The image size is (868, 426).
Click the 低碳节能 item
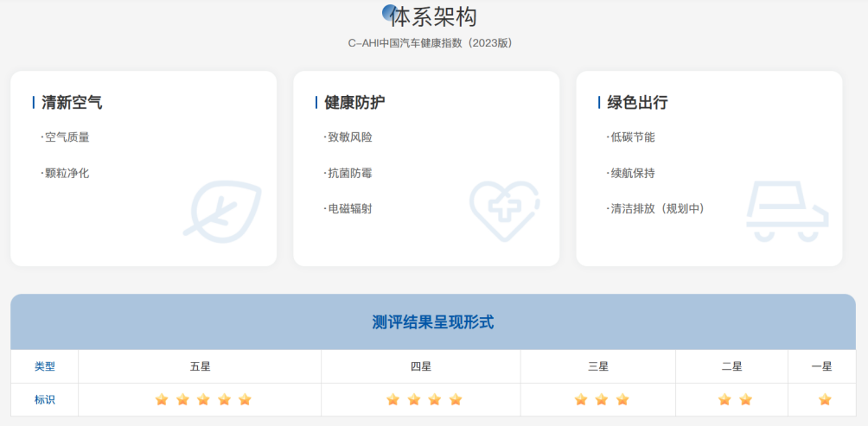click(x=632, y=137)
